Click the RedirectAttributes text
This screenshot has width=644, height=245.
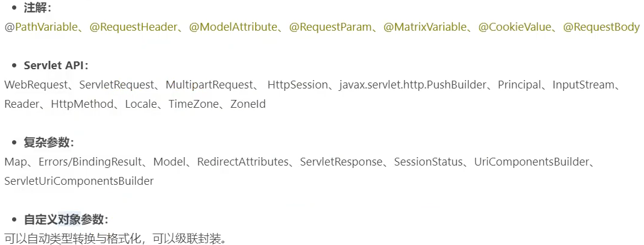pyautogui.click(x=243, y=162)
